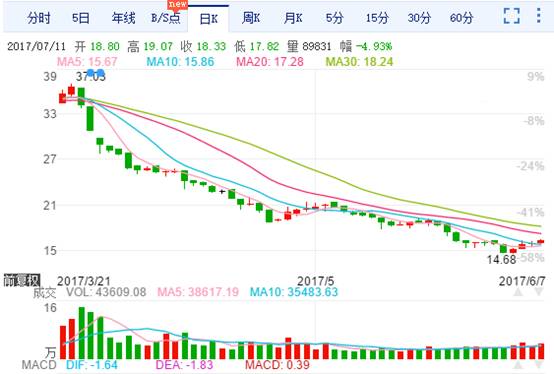Select the 年线 tab
This screenshot has height=374, width=554.
123,18
